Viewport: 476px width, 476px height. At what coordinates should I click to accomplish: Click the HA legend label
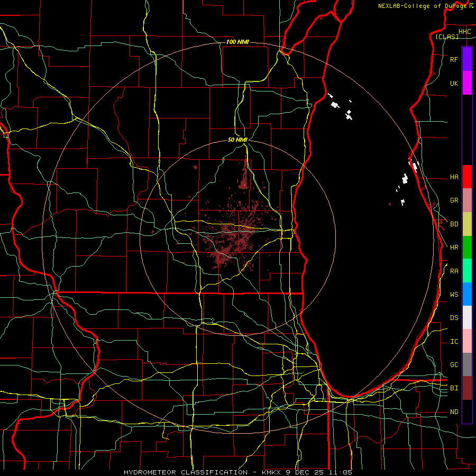coord(454,177)
